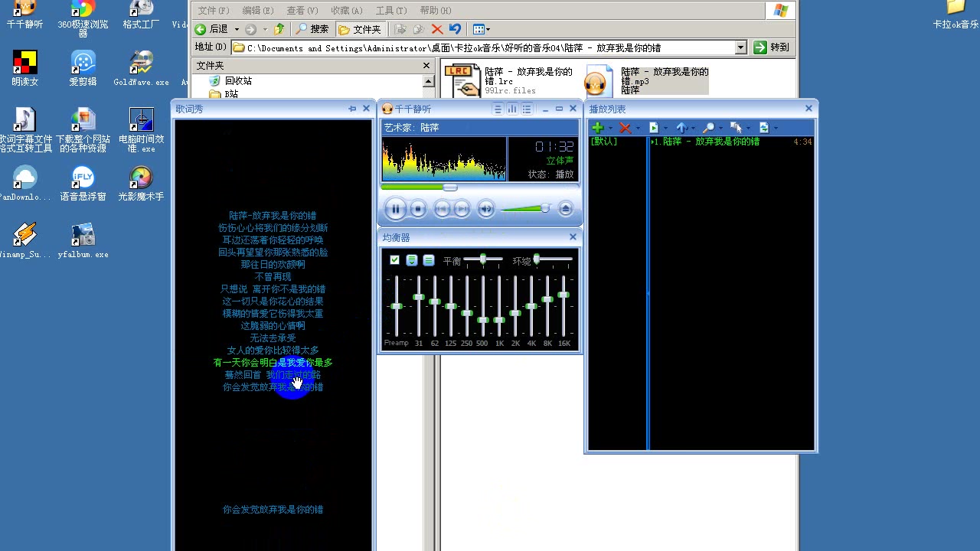The height and width of the screenshot is (551, 980).
Task: Toggle the lyrics window icon in player titlebar
Action: (498, 109)
